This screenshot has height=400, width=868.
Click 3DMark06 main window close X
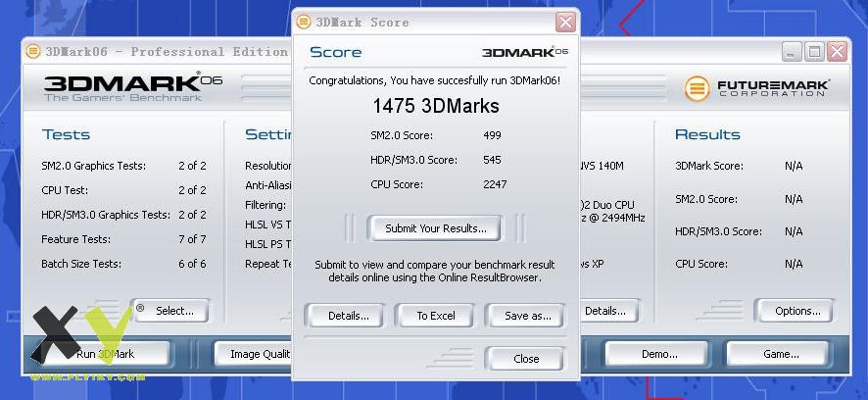(837, 52)
